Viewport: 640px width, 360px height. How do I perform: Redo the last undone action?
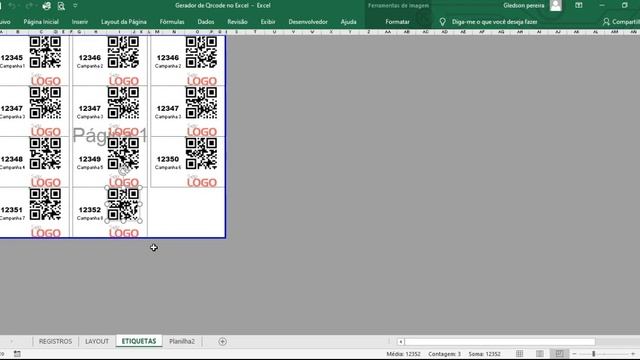29,6
